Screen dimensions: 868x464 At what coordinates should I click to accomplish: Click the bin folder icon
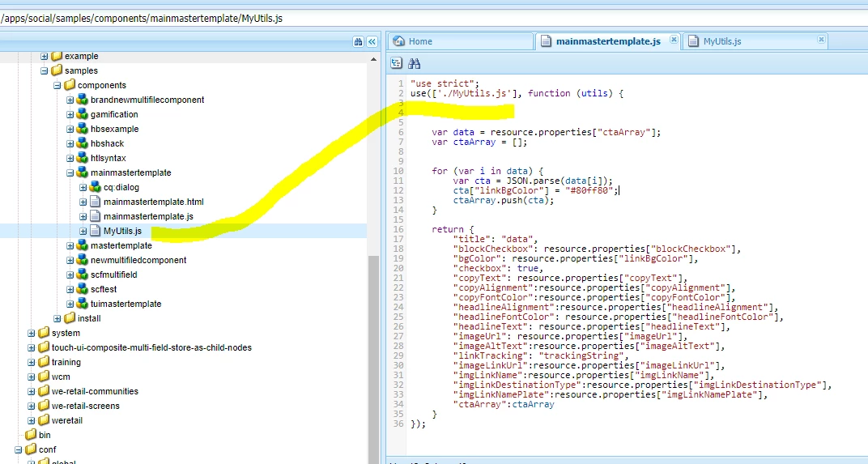(31, 435)
